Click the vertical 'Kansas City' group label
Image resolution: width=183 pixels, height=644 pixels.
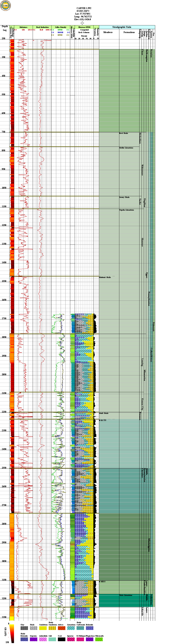click(142, 404)
